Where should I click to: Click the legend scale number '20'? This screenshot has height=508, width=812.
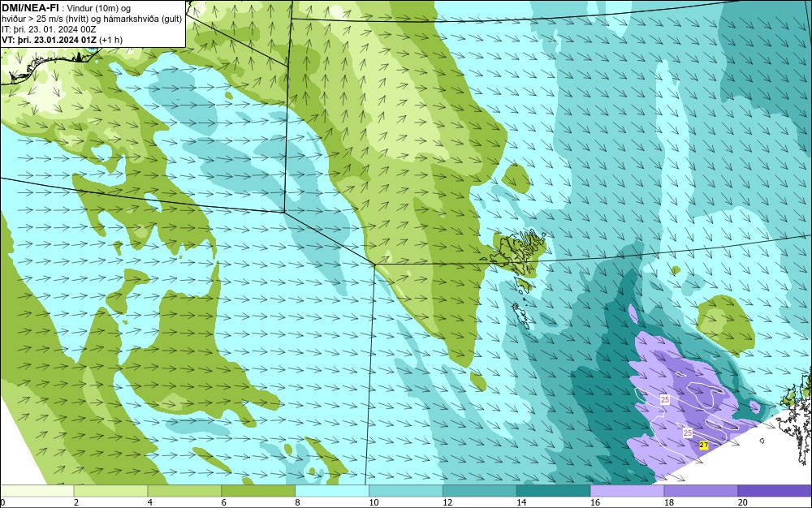click(x=743, y=502)
